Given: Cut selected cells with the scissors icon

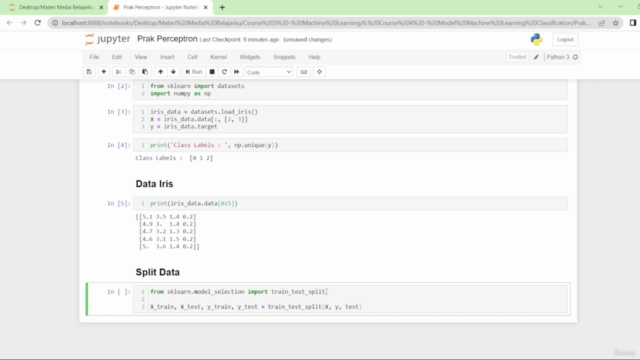Looking at the screenshot, I should [x=119, y=72].
